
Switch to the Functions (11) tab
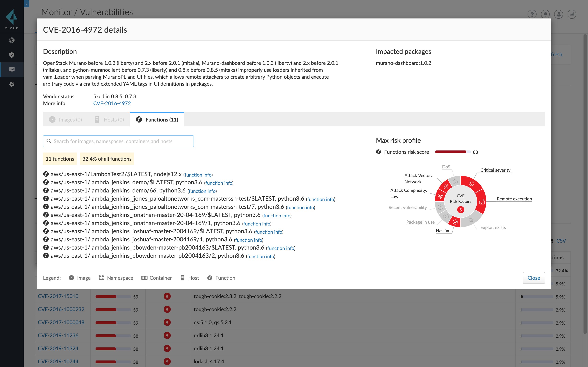157,120
